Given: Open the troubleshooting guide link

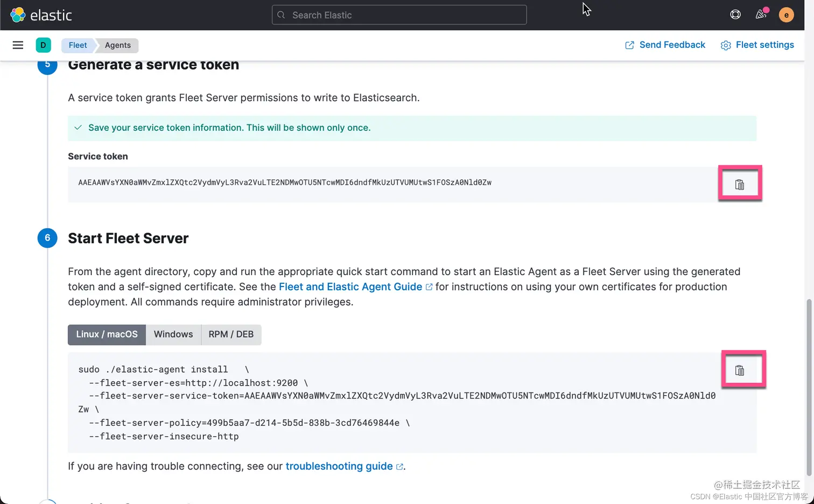Looking at the screenshot, I should 339,466.
